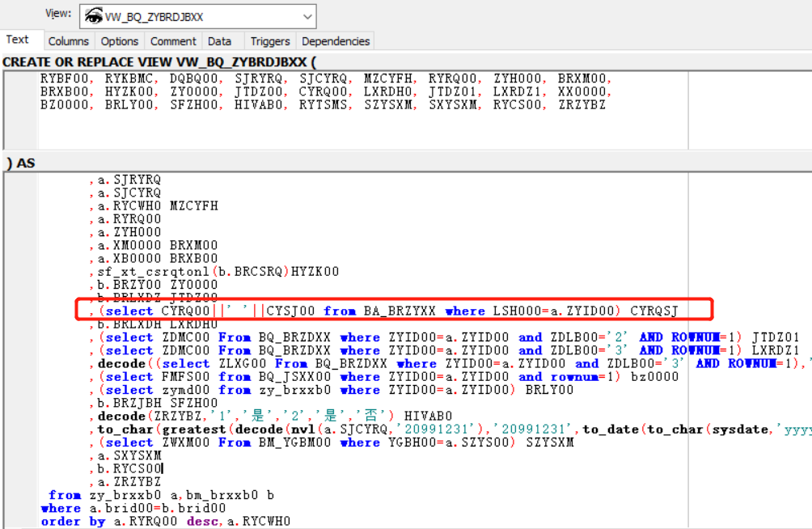
Task: Click the eye view icon in combo box
Action: [93, 16]
